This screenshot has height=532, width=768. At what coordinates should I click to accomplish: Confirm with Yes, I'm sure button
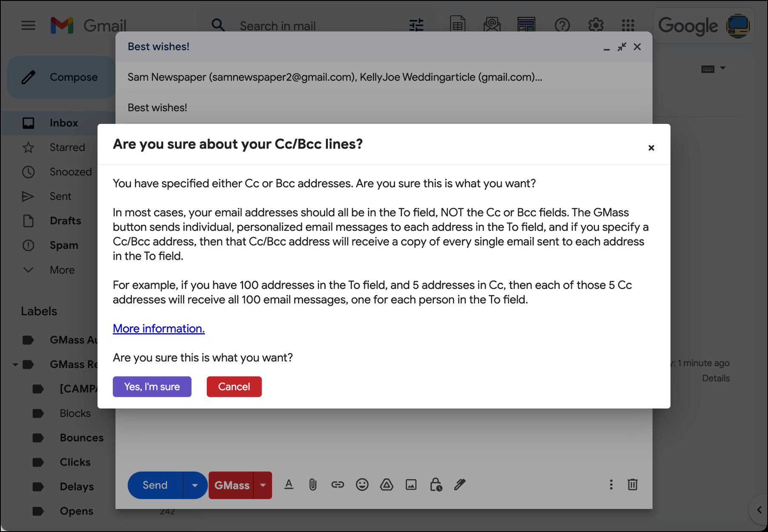[152, 386]
